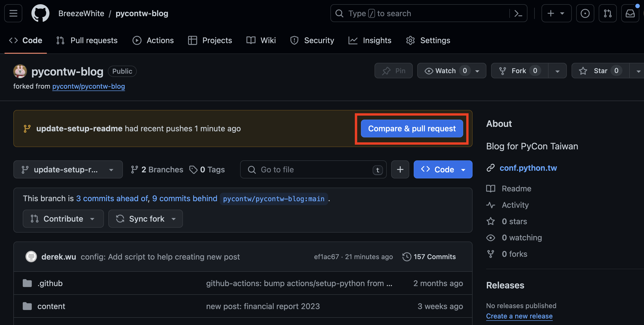The image size is (644, 325).
Task: Open the pycontw-blog breadcrumb link
Action: (x=142, y=13)
